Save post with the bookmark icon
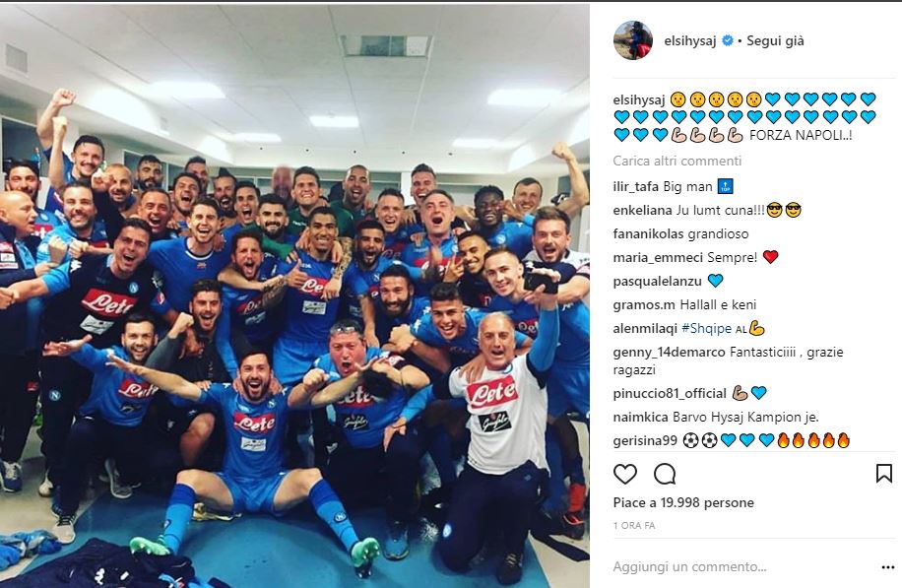This screenshot has width=902, height=588. [883, 474]
